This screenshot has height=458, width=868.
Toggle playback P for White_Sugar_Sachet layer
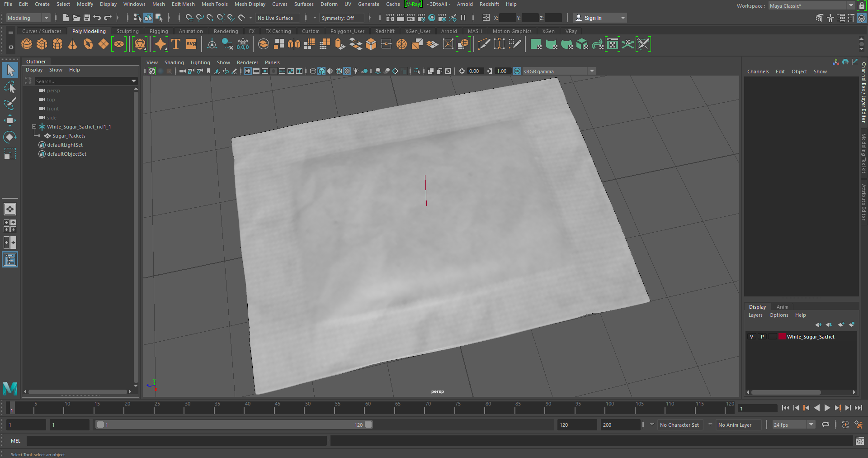[x=762, y=337]
